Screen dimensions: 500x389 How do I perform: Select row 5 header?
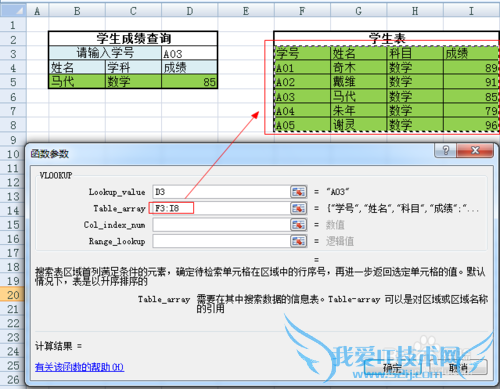13,82
